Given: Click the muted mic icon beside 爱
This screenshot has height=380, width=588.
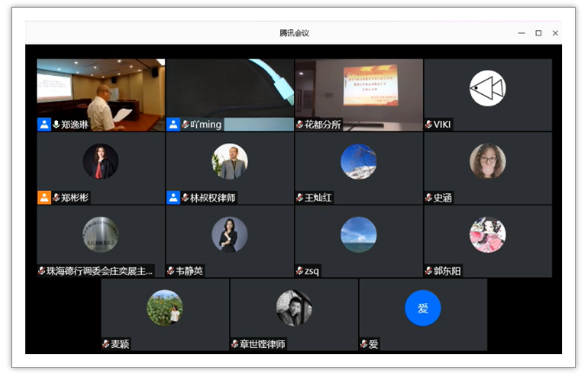Looking at the screenshot, I should coord(364,344).
